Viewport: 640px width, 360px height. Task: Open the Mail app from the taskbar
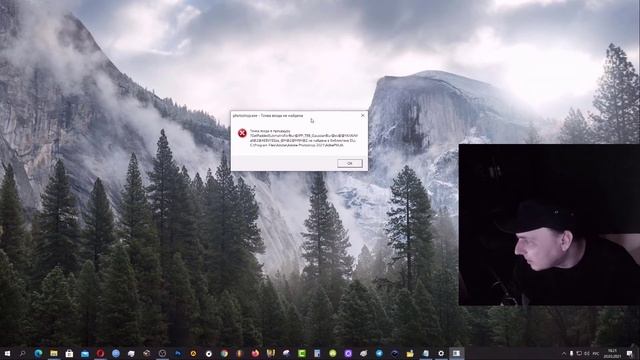[84, 353]
